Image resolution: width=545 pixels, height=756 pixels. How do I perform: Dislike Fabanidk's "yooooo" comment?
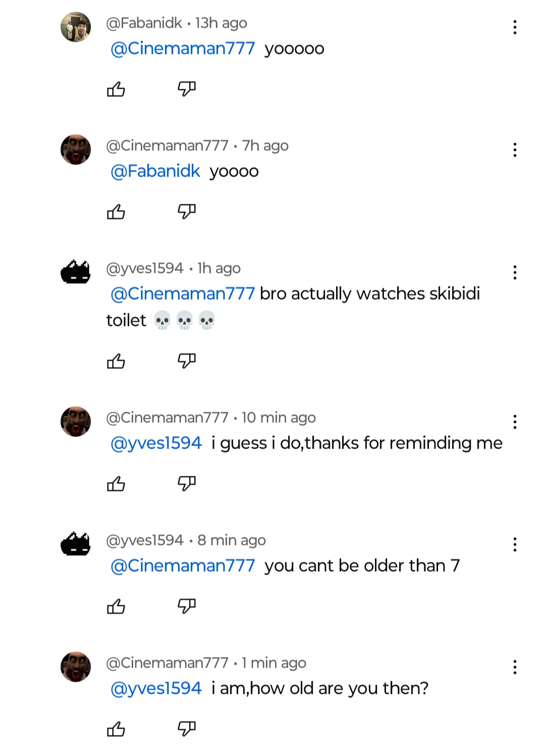click(186, 89)
